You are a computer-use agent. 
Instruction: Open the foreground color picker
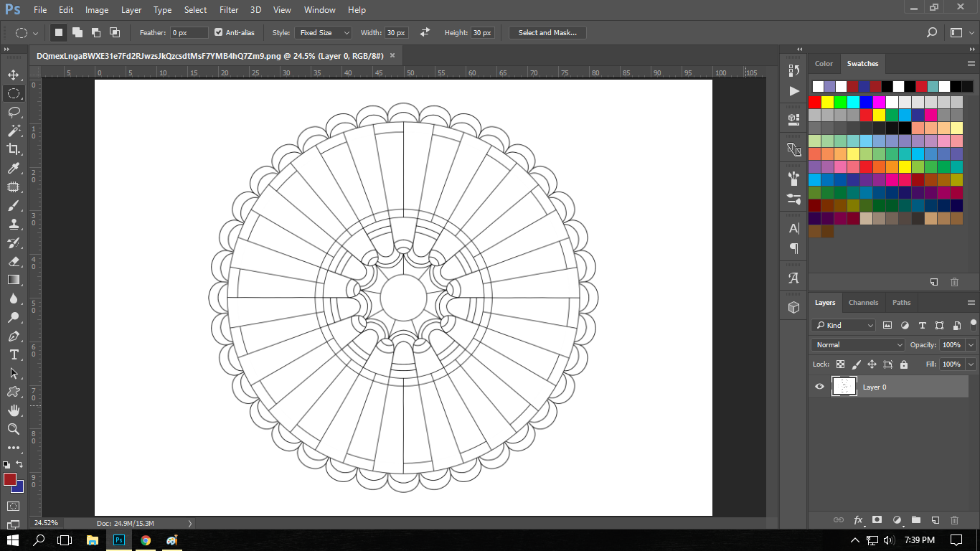(9, 479)
